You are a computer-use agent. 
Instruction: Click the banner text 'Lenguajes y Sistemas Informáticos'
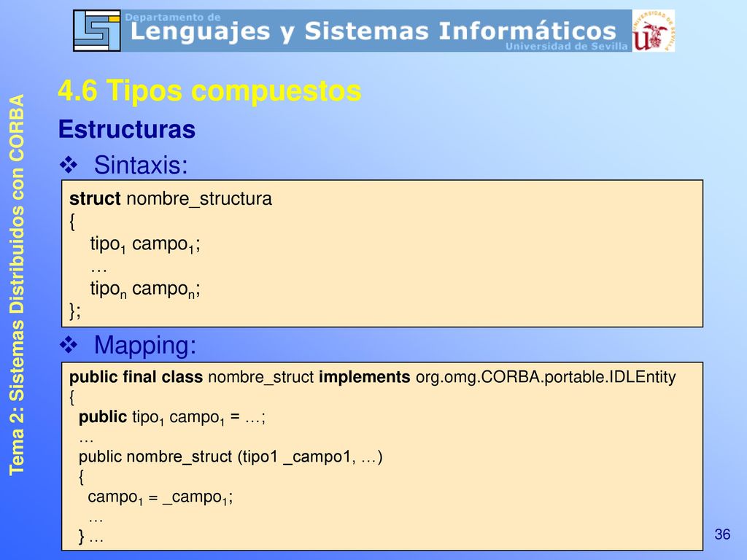pos(373,31)
